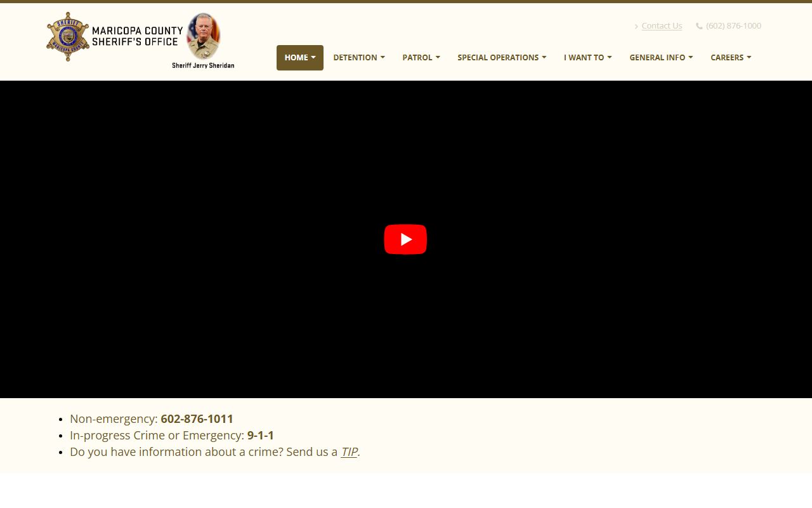
Task: Click the Maricopa County Sheriff's Office title text
Action: pos(137,36)
